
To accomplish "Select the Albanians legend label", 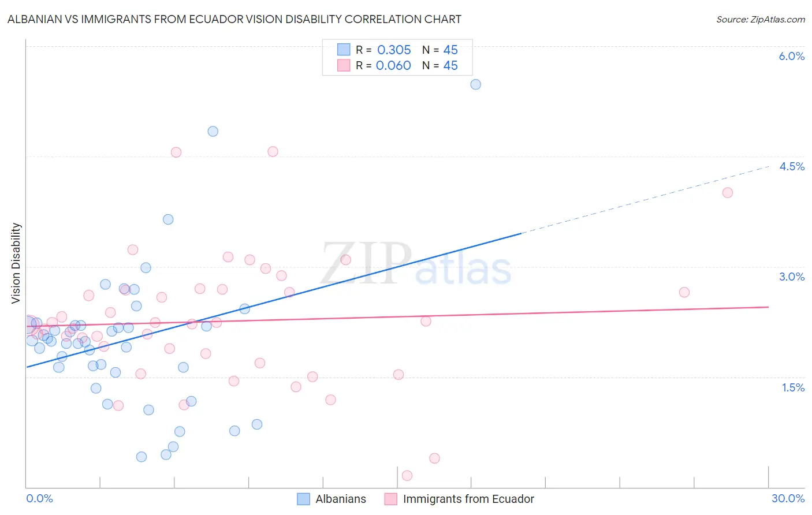I will click(341, 499).
